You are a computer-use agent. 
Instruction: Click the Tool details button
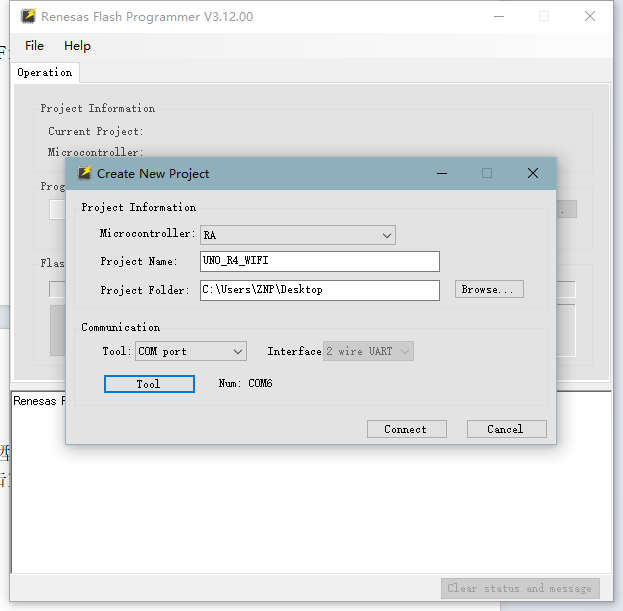pyautogui.click(x=149, y=384)
